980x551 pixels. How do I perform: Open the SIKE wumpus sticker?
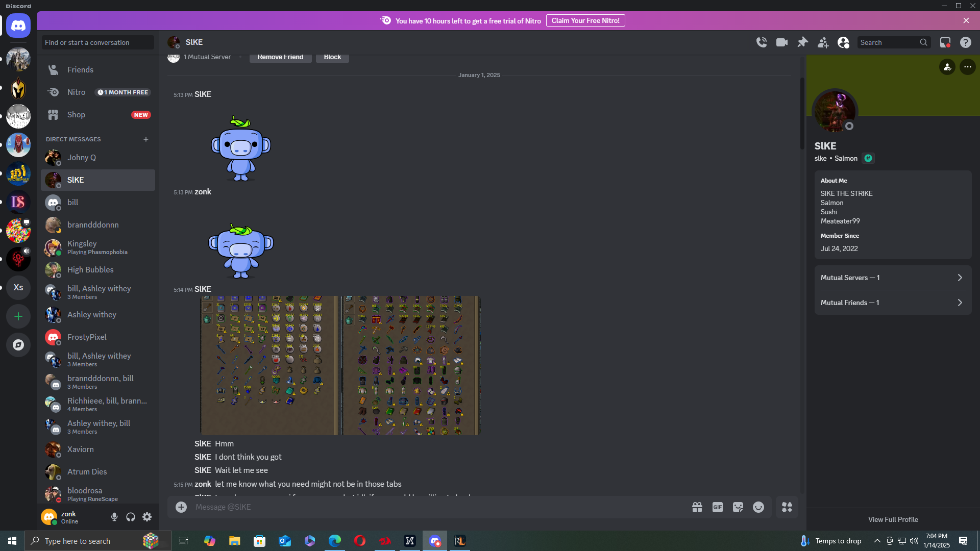point(241,148)
